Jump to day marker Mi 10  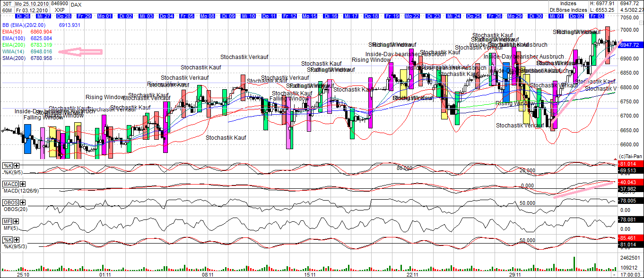coord(249,16)
